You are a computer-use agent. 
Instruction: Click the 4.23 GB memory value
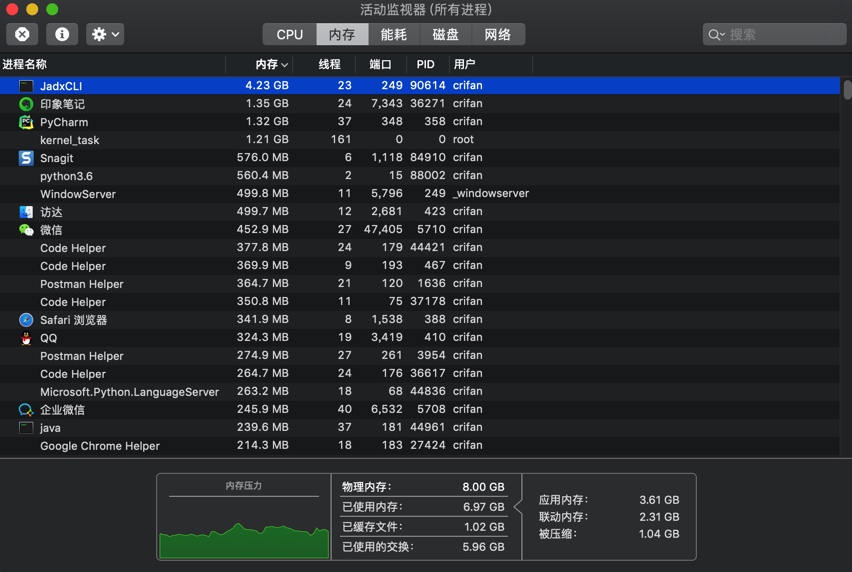266,85
